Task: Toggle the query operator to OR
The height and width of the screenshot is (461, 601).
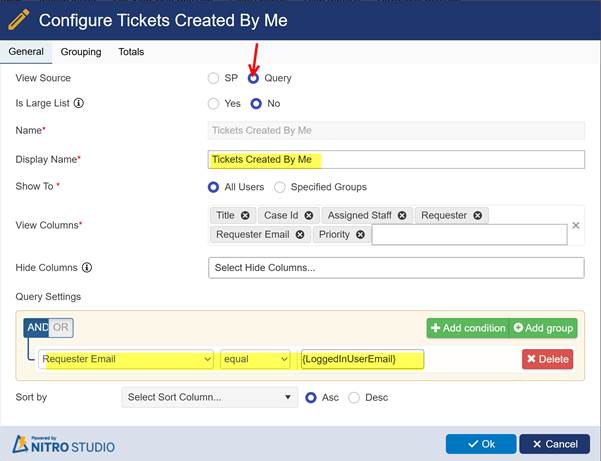Action: point(61,328)
